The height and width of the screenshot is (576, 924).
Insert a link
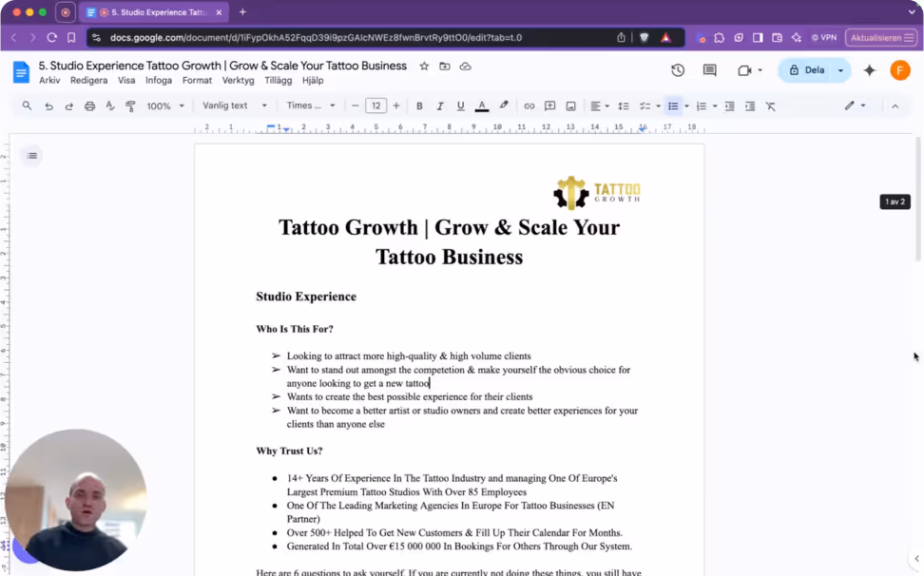529,106
